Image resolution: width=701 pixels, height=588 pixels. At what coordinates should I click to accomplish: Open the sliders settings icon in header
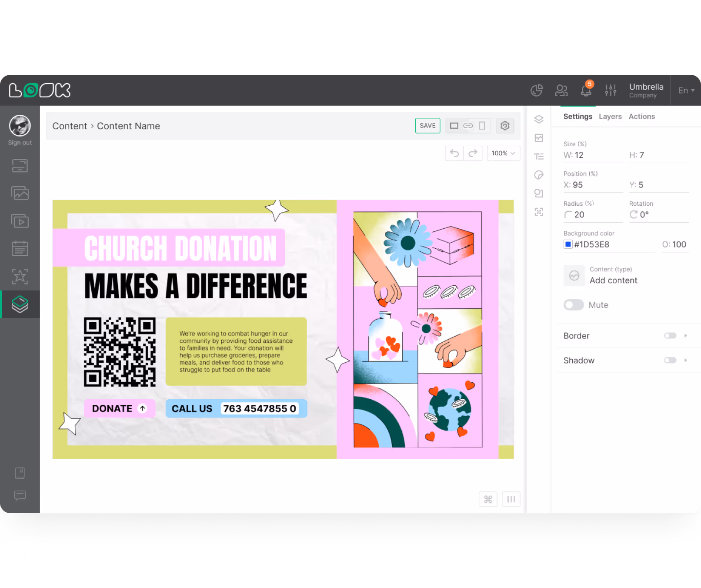611,90
